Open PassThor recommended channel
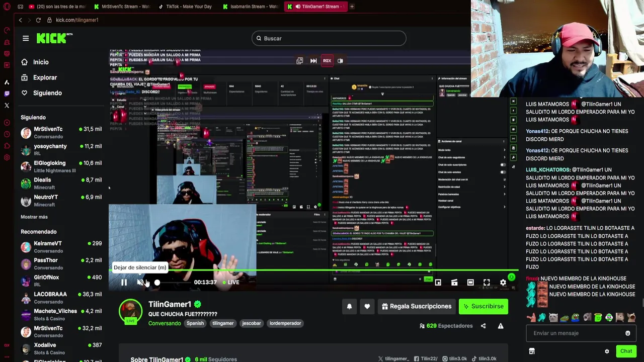The height and width of the screenshot is (362, 644). [61, 264]
